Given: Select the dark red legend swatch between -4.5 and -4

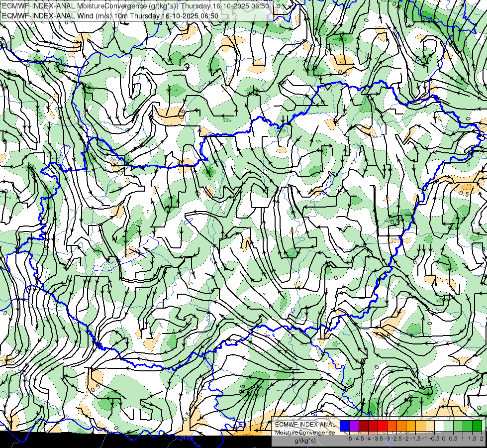Looking at the screenshot, I should [x=364, y=426].
